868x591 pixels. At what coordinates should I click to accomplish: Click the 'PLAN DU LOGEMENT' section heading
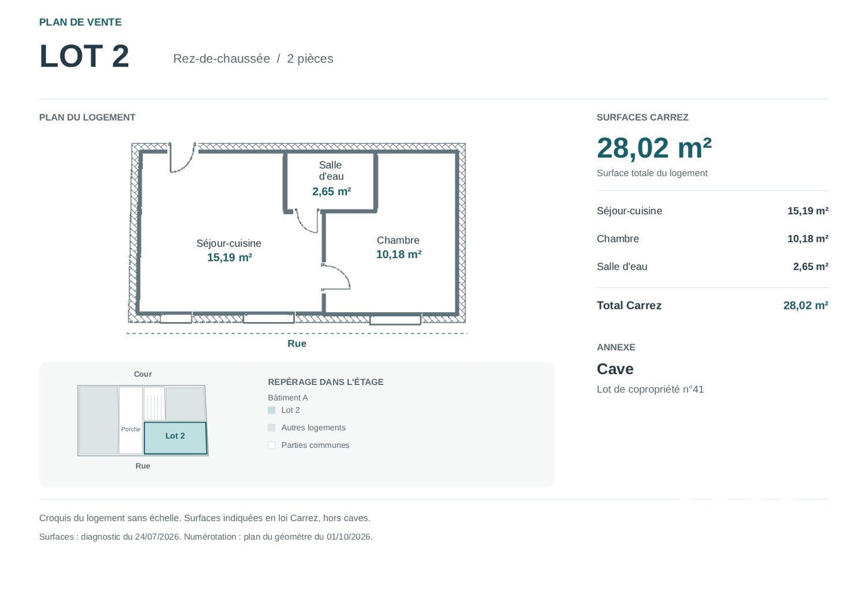87,117
